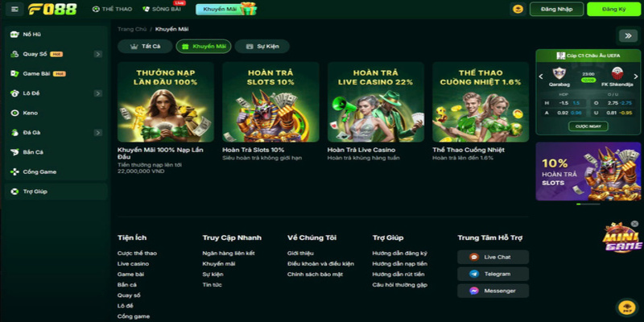
Task: Open Hoàn Trả Live Casino 22% promotion card
Action: pos(376,102)
